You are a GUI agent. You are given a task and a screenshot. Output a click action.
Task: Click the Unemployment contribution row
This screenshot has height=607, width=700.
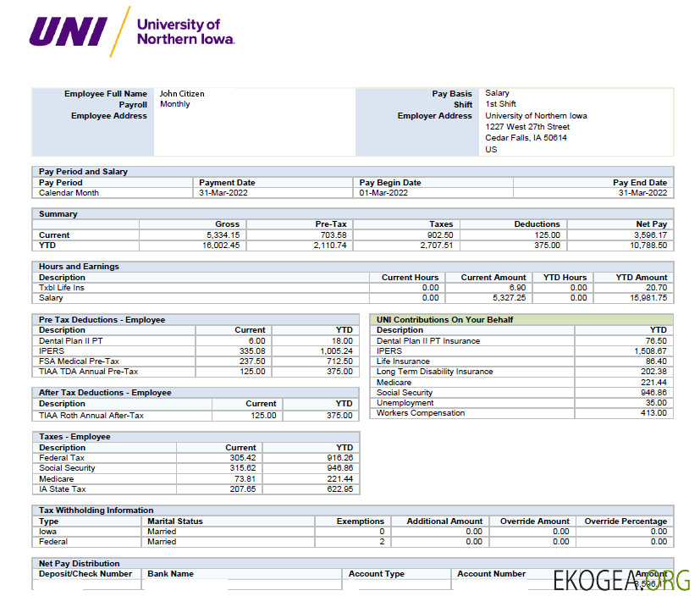pyautogui.click(x=521, y=403)
